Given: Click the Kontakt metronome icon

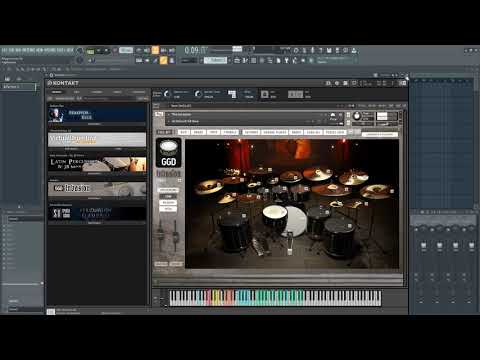Looking at the screenshot, I should (264, 94).
